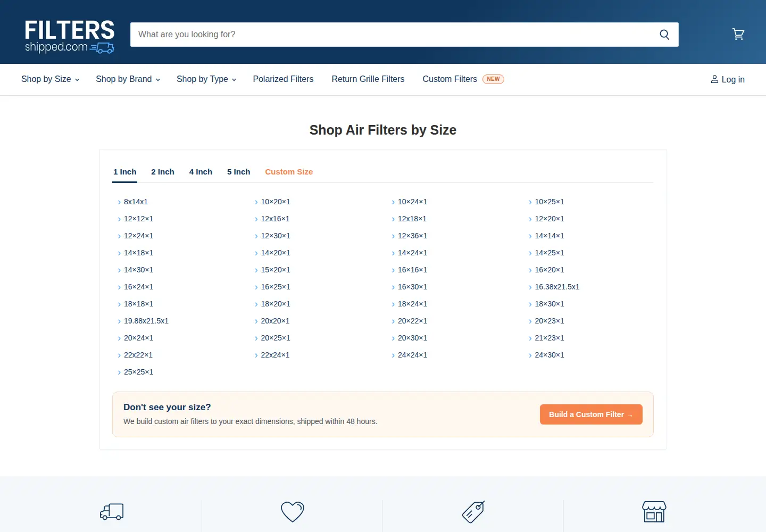Open the 16.38x21.5x1 size link
This screenshot has width=766, height=532.
pos(557,287)
